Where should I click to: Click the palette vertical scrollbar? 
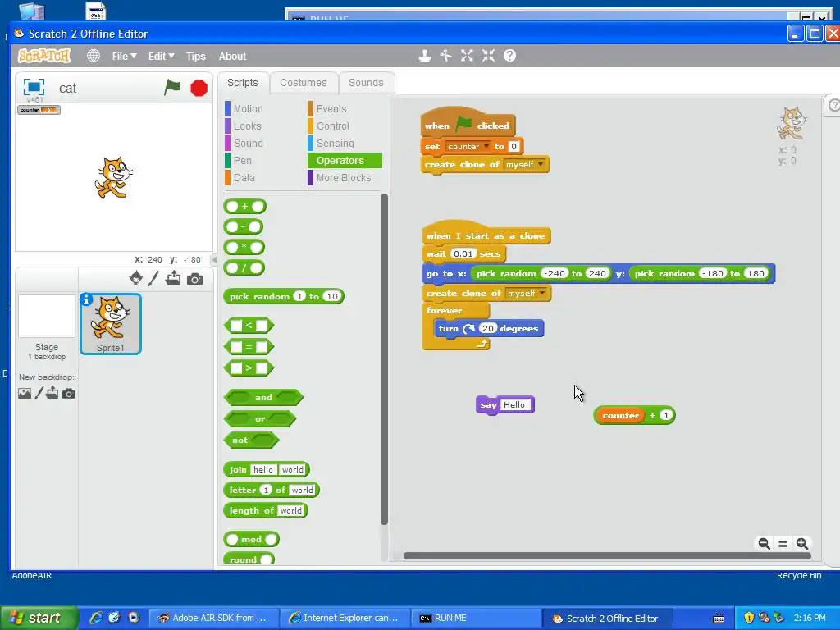click(384, 359)
